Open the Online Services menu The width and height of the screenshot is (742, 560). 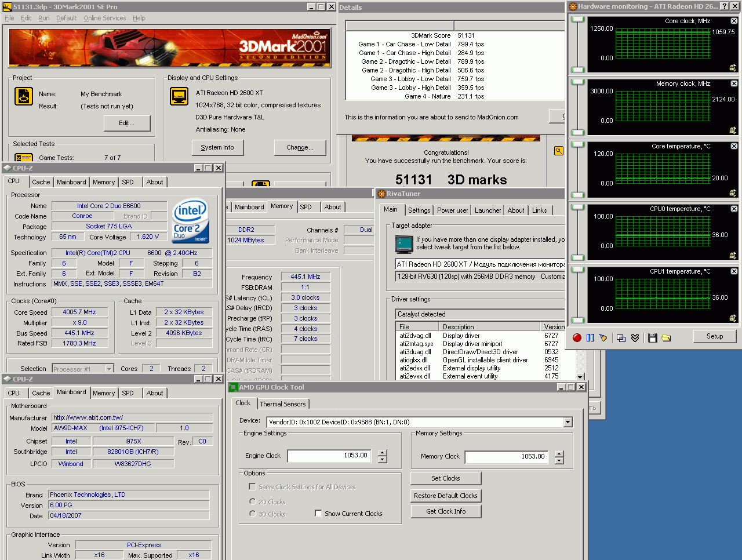click(x=104, y=18)
